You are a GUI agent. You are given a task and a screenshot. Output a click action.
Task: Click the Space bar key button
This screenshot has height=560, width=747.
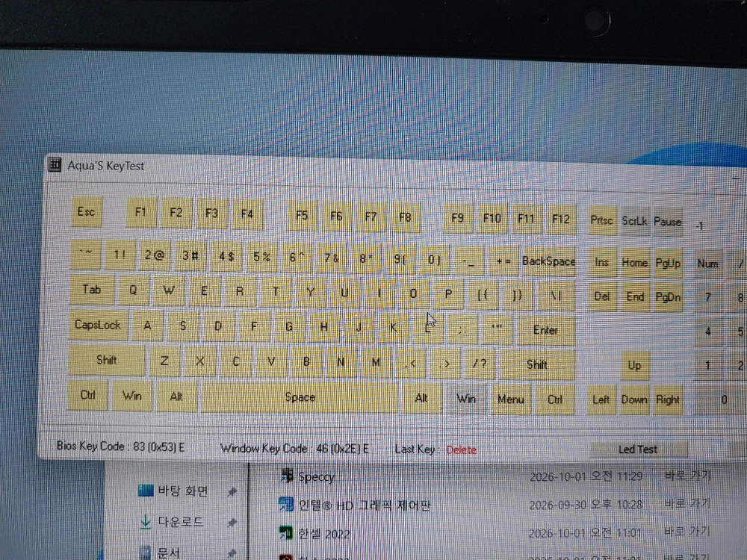click(x=300, y=397)
